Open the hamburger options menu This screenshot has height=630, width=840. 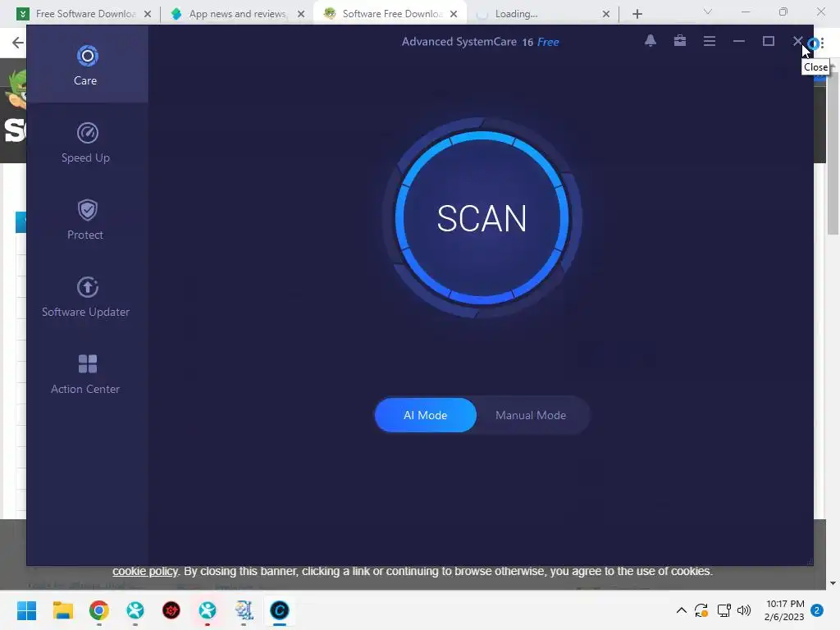coord(710,41)
